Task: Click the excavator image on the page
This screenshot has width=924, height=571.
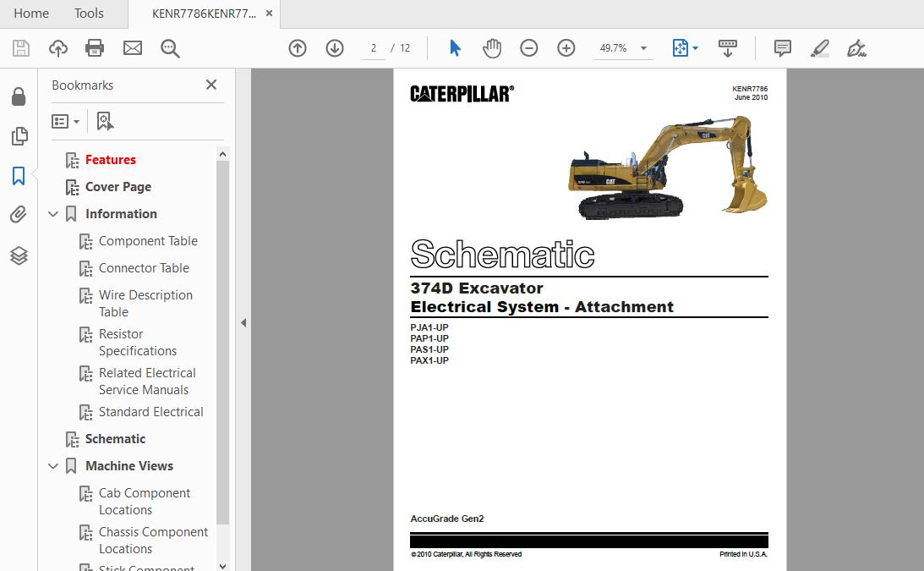Action: point(668,167)
